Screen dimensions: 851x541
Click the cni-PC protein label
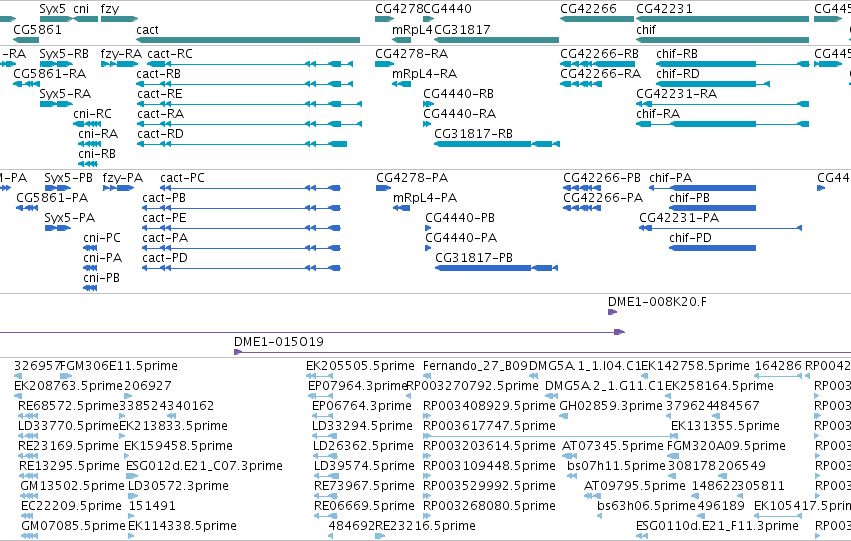[102, 238]
